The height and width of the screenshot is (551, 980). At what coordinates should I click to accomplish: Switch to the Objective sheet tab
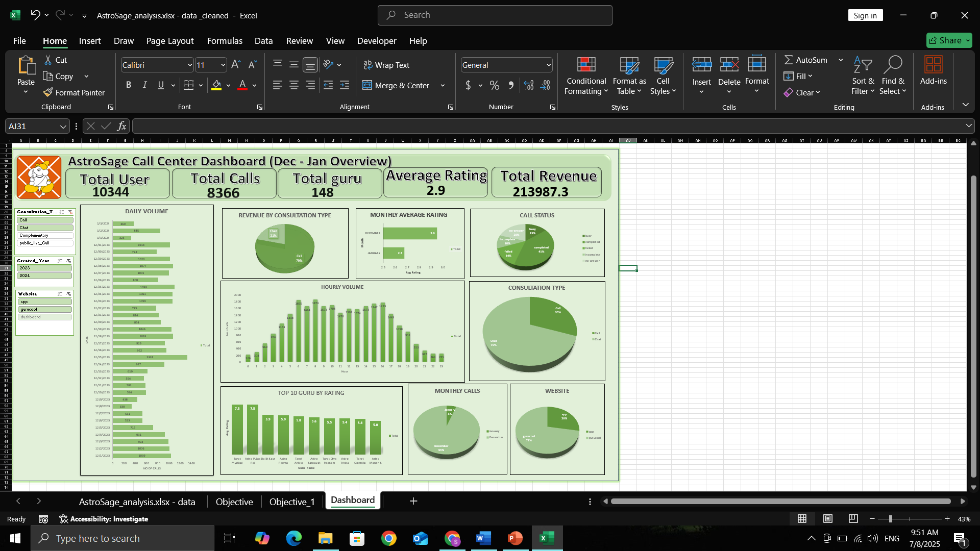pos(234,502)
